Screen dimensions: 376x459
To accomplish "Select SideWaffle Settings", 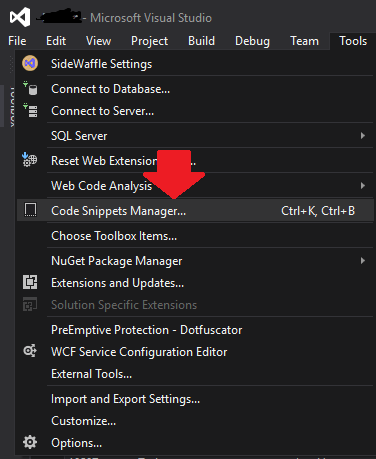I will [195, 64].
